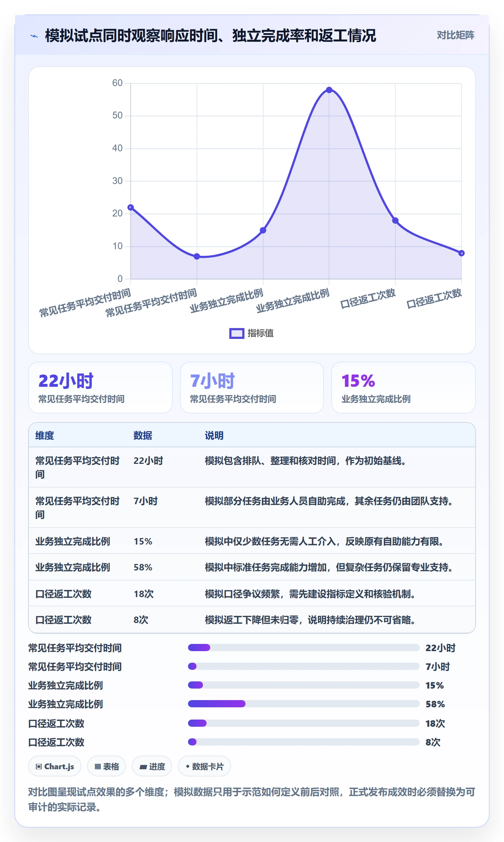504x842 pixels.
Task: Click the 30 tick on the y-axis
Action: coord(117,181)
